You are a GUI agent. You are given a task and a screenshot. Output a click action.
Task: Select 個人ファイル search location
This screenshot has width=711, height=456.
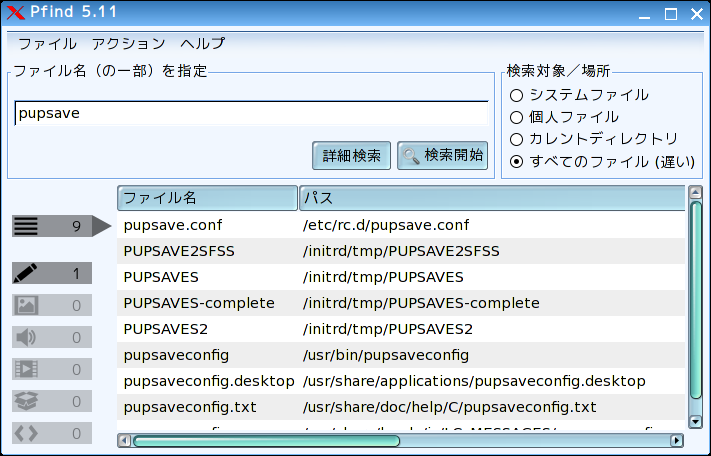tap(564, 117)
